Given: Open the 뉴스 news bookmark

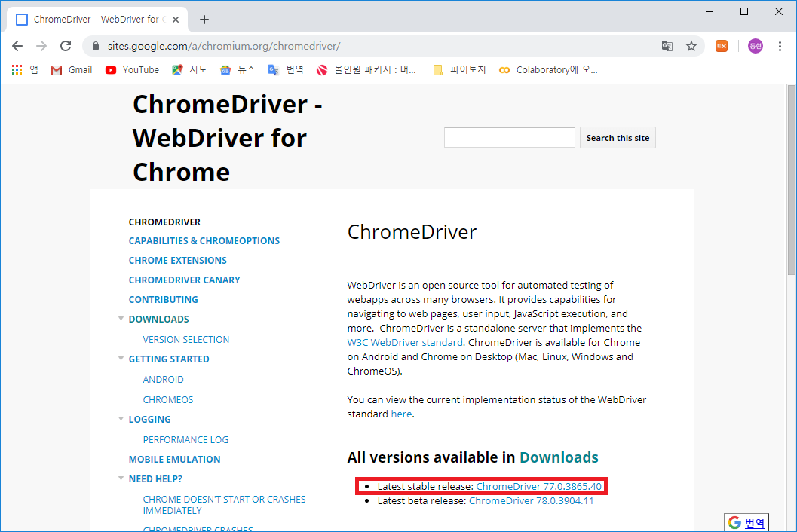Looking at the screenshot, I should click(238, 69).
